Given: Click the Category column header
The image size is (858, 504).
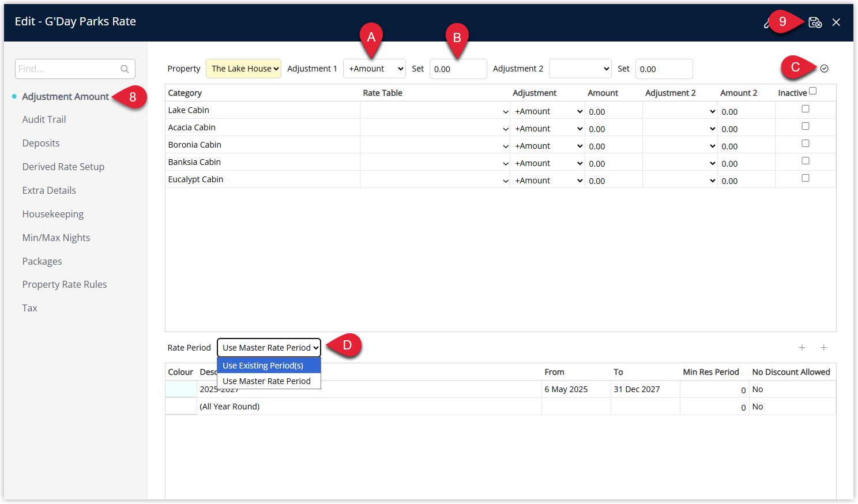Looking at the screenshot, I should click(185, 93).
